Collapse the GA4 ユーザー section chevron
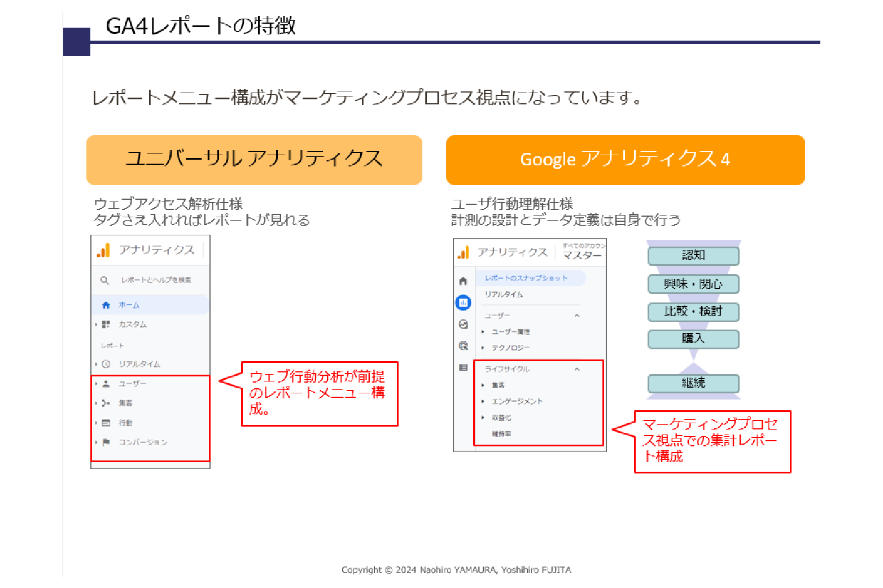The image size is (883, 588). [577, 315]
